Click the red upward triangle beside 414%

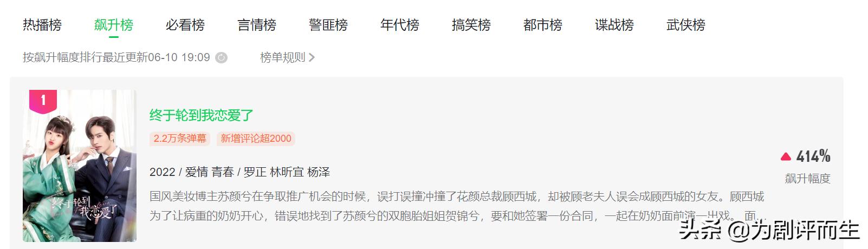pyautogui.click(x=786, y=157)
